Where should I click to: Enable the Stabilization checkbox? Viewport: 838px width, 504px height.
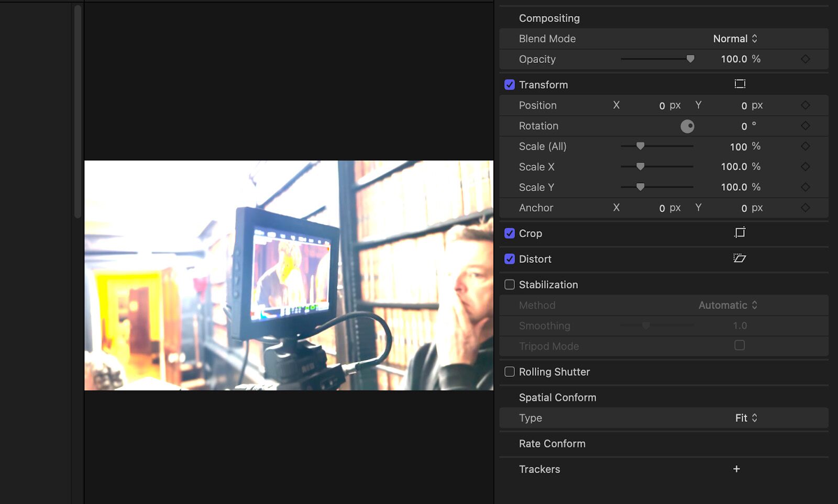click(509, 284)
